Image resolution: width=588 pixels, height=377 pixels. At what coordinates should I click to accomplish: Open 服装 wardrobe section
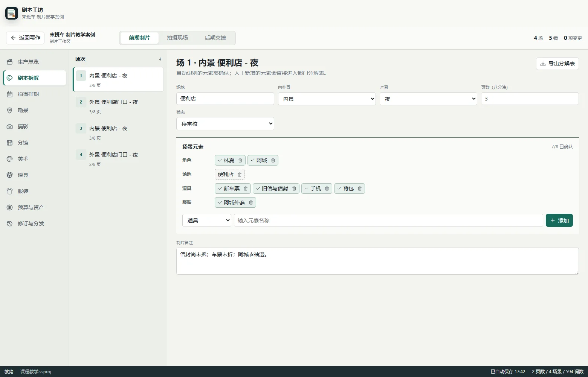pos(35,191)
